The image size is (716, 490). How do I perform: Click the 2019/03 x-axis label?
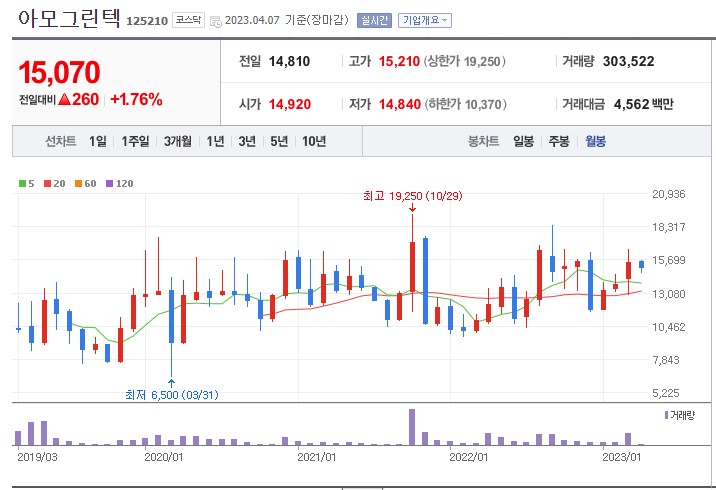[37, 457]
